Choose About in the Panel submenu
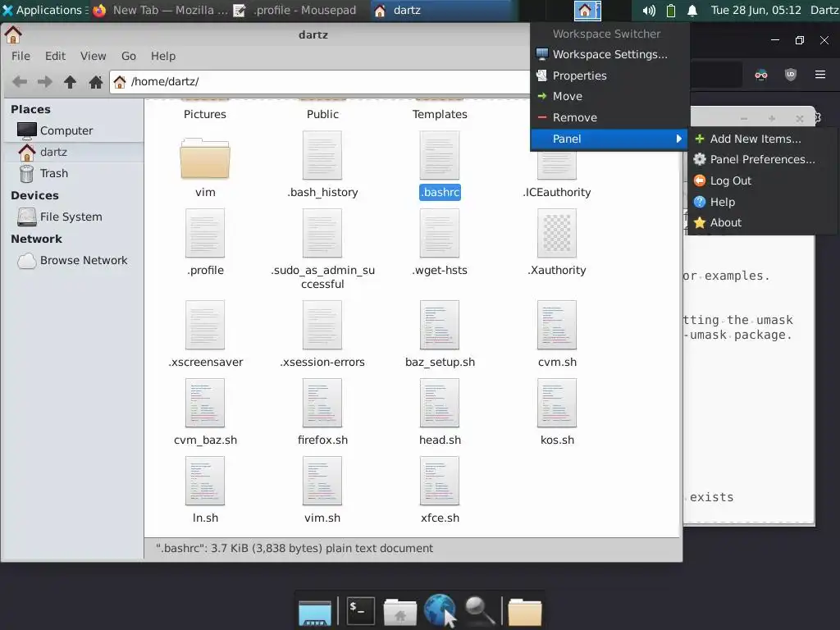 (x=761, y=222)
